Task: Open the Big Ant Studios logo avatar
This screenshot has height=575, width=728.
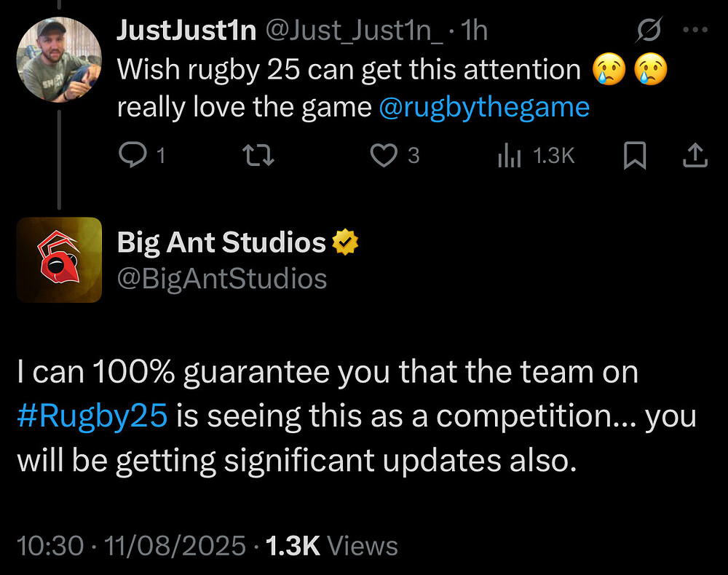Action: [x=59, y=259]
